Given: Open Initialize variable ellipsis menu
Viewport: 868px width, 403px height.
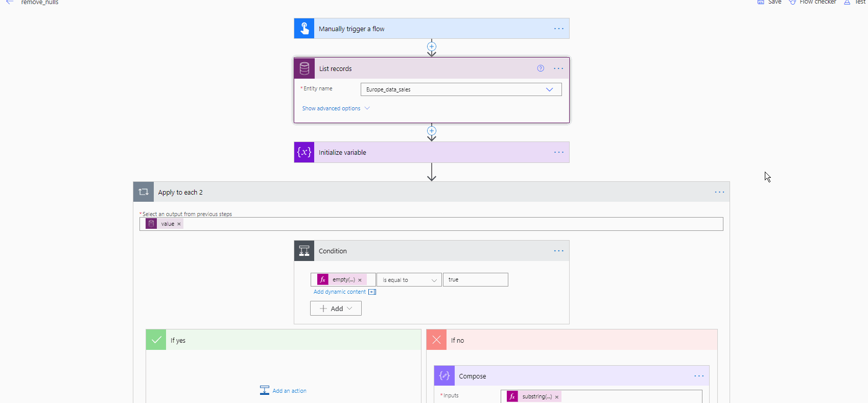Looking at the screenshot, I should coord(559,152).
